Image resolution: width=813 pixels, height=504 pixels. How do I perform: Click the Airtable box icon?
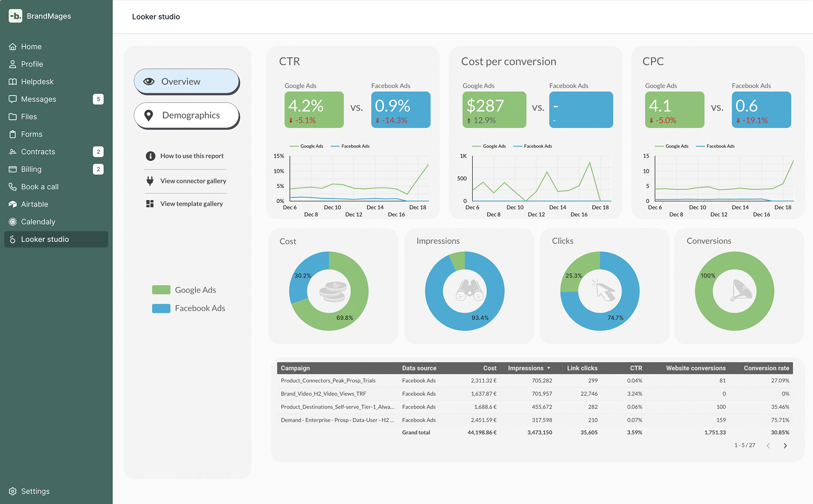pos(13,204)
